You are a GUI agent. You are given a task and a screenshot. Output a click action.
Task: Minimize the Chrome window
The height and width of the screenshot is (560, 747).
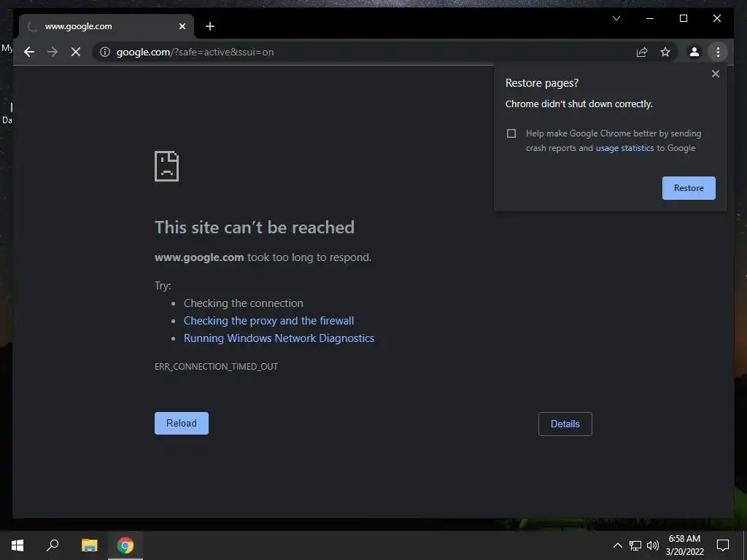(650, 18)
